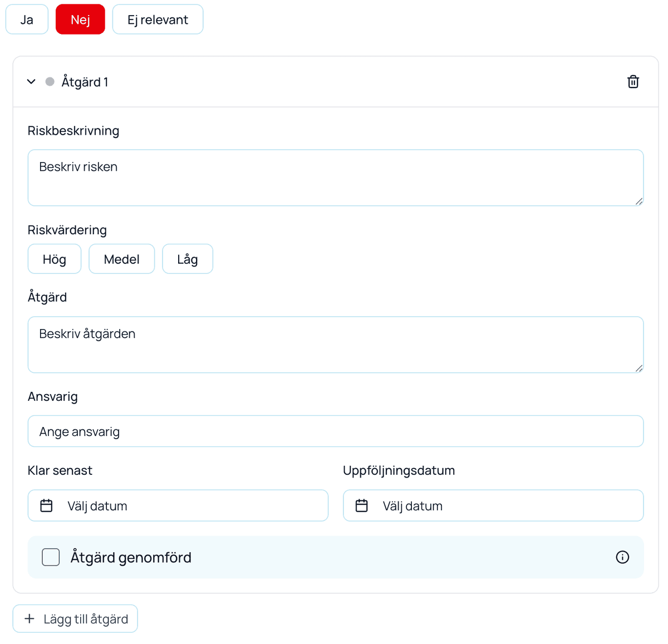Click calendar icon in Klar senast field
Screen dimensions: 668x644
[x=47, y=505]
